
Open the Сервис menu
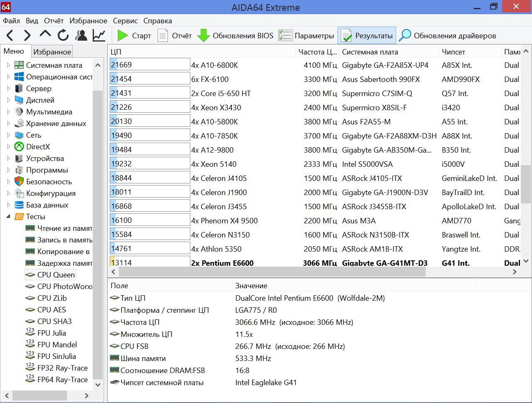(x=125, y=21)
